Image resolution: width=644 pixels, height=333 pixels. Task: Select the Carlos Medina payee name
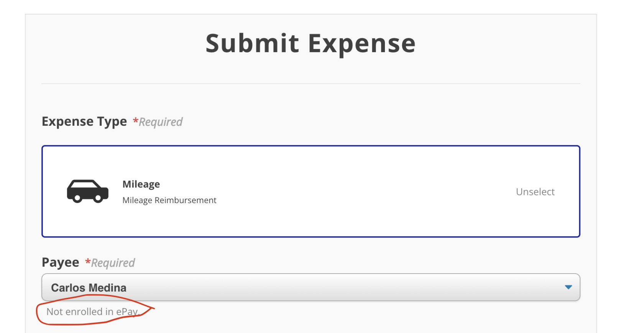click(89, 288)
